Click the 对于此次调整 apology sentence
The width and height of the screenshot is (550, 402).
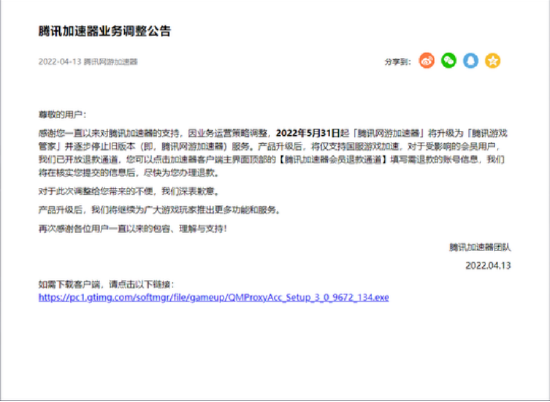click(129, 191)
